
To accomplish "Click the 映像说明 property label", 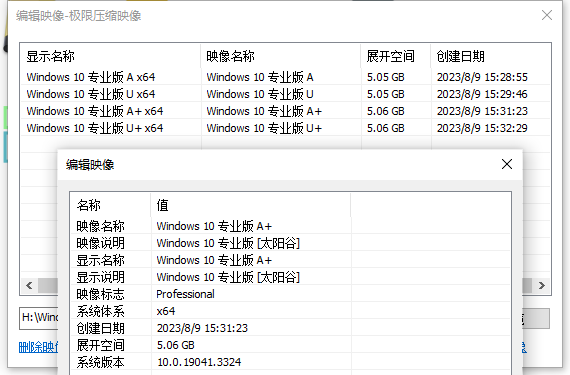I will 100,243.
